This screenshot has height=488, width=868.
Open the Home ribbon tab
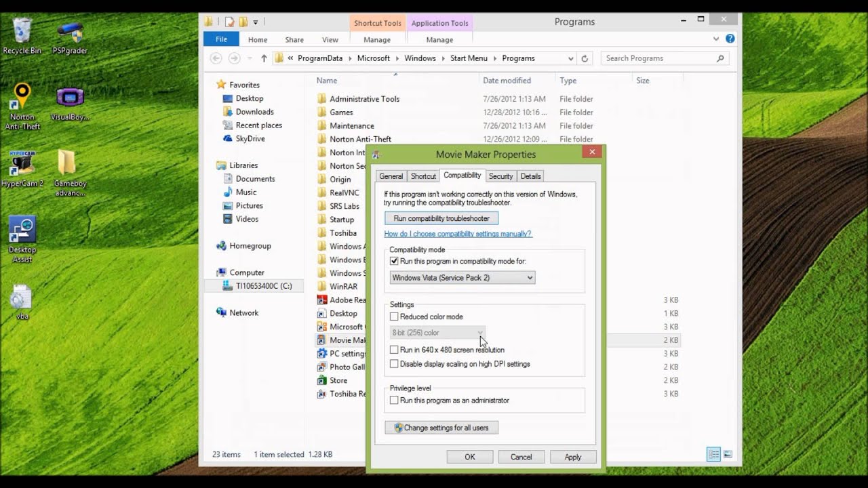click(258, 40)
